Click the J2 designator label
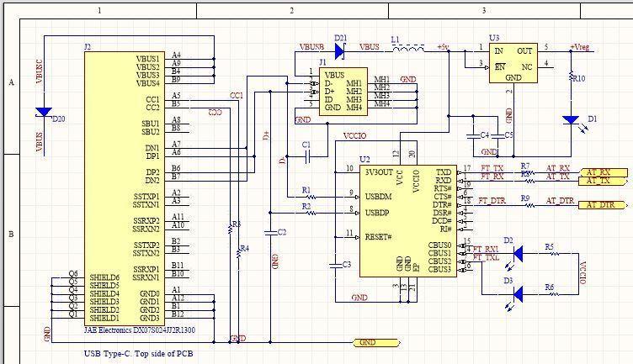The width and height of the screenshot is (633, 364). (88, 47)
